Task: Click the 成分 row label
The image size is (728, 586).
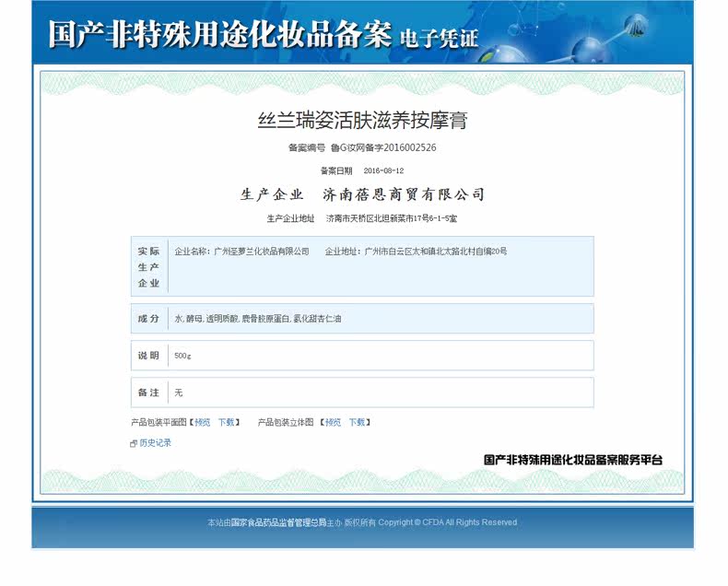Action: click(x=148, y=319)
